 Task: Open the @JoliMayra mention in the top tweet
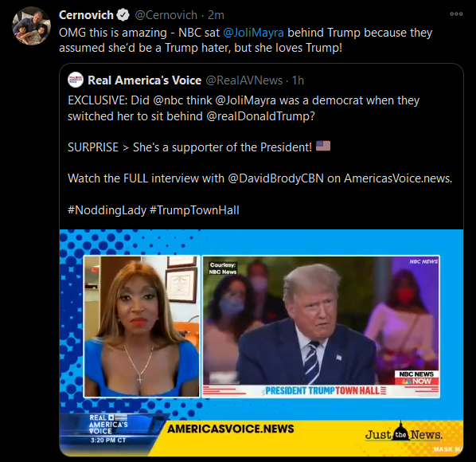253,33
